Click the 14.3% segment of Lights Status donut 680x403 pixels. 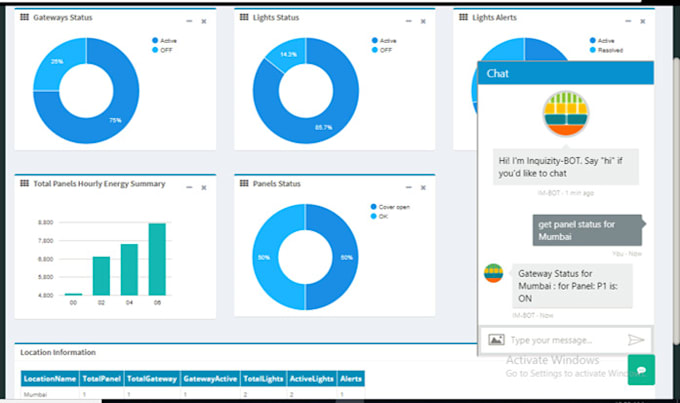click(288, 55)
